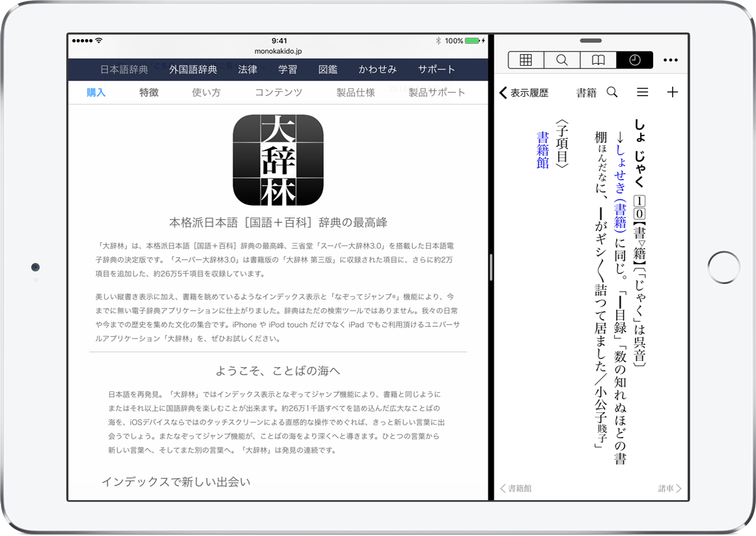Select the history clock icon in the toolbar
The width and height of the screenshot is (756, 536).
click(633, 59)
